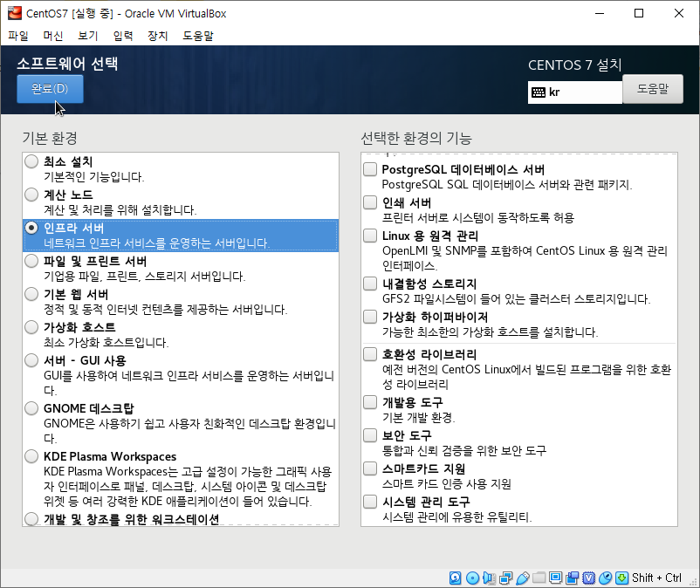Click the 선택한 환경의 기능 section label
Image resolution: width=700 pixels, height=588 pixels.
point(416,139)
